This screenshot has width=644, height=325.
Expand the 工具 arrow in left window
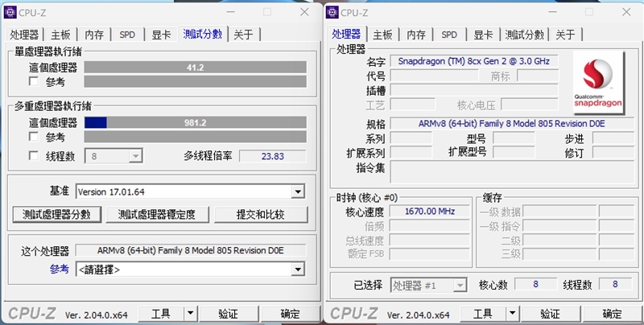[x=190, y=314]
